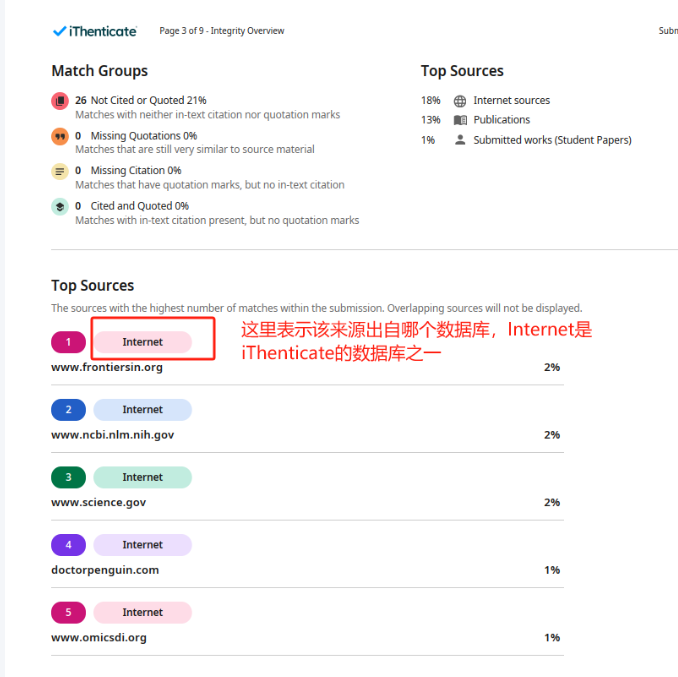Click 'Missing Citation 0%' text
Image resolution: width=678 pixels, height=677 pixels.
coord(136,170)
